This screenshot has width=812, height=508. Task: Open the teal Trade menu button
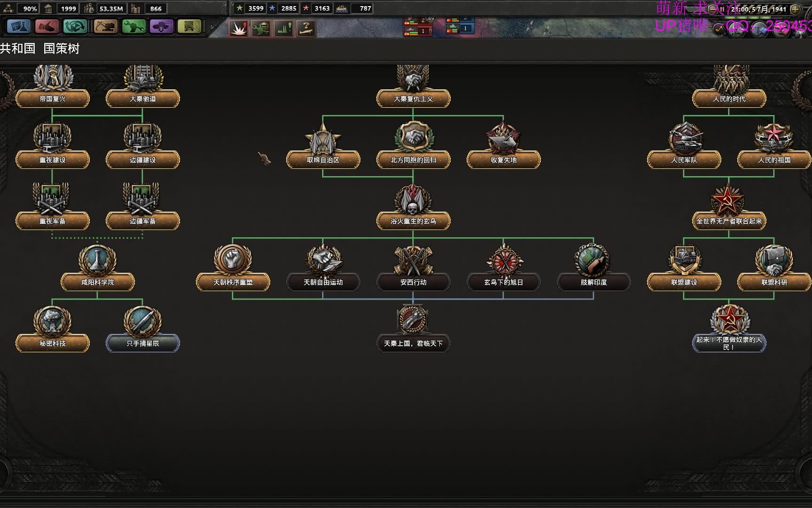[75, 27]
